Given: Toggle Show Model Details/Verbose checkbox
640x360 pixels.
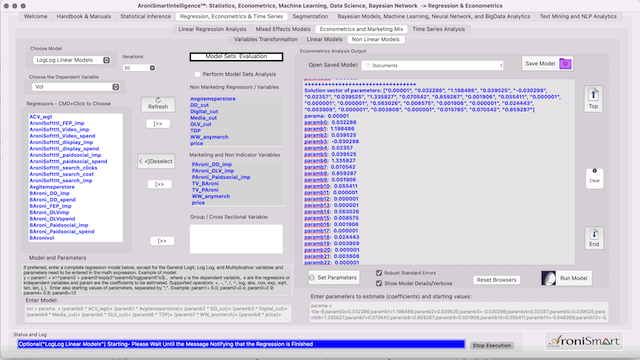Looking at the screenshot, I should pyautogui.click(x=379, y=283).
